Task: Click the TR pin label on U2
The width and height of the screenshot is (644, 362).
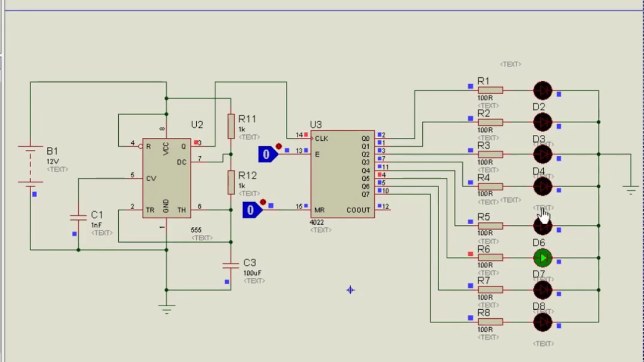Action: 150,210
